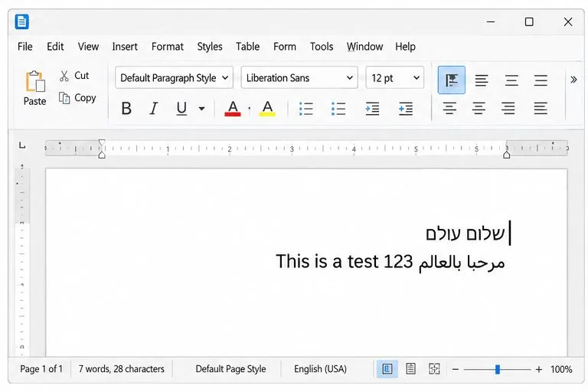Open the Table menu
The image size is (588, 392).
pyautogui.click(x=247, y=47)
